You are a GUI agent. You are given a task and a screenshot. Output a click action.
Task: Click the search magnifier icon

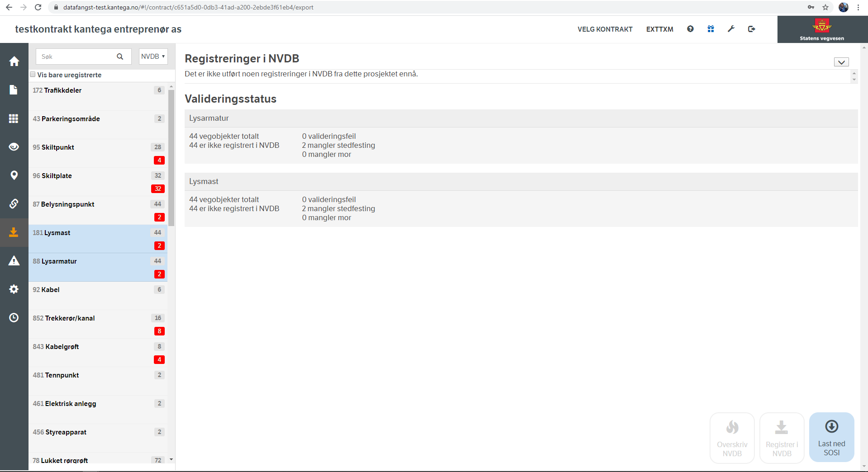(120, 57)
